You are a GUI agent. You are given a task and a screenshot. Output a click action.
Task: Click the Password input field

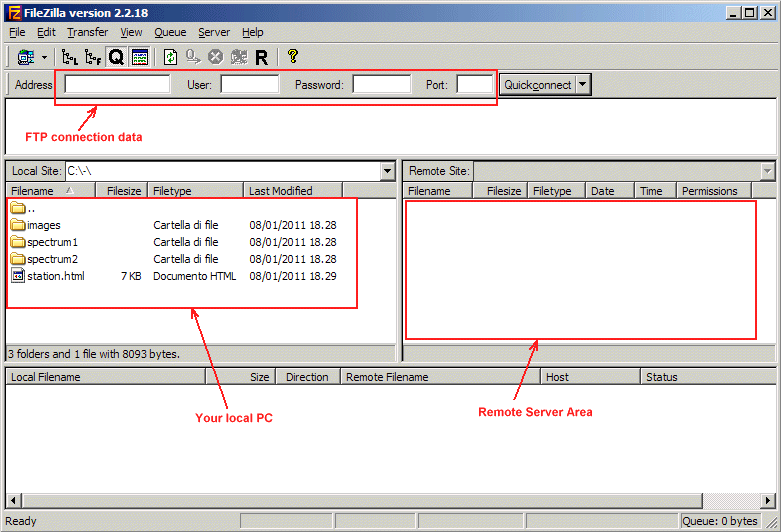click(x=382, y=84)
